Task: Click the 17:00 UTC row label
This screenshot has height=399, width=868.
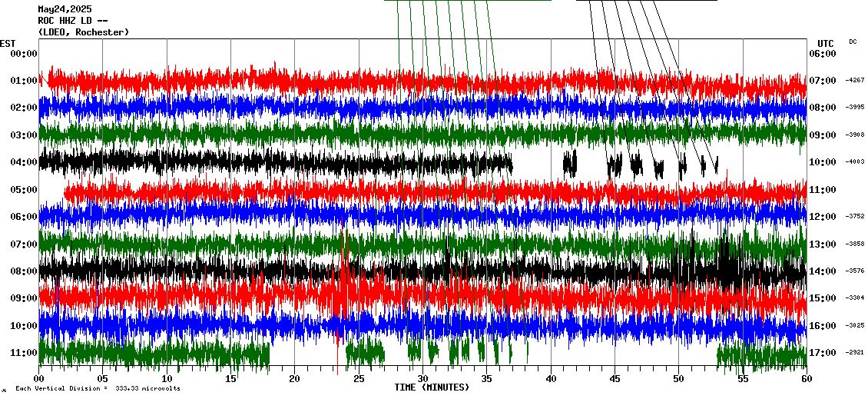Action: (823, 353)
